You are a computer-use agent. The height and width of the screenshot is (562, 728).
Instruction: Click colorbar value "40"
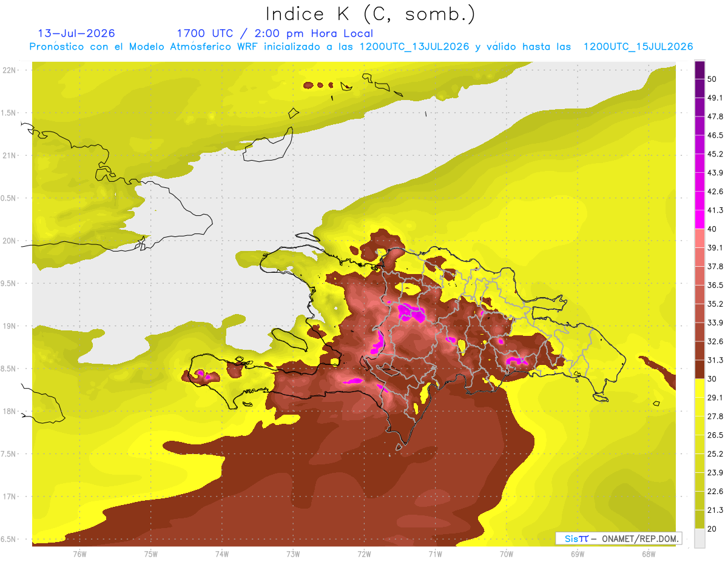coord(713,229)
